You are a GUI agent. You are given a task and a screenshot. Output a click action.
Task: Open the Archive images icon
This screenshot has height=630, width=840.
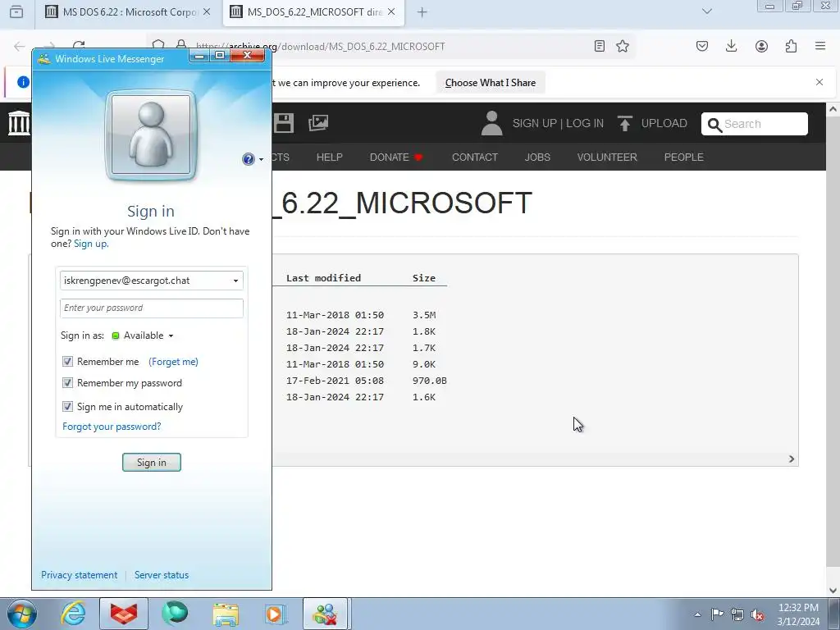tap(318, 123)
